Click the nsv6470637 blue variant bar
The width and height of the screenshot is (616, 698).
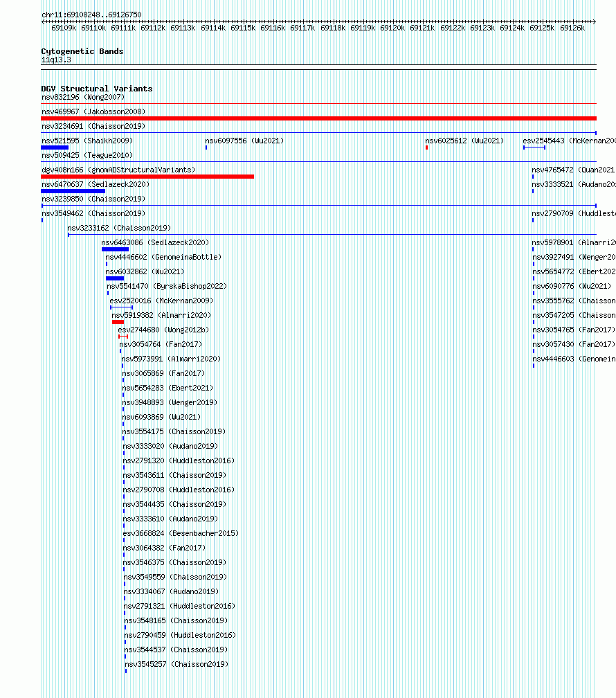tap(73, 191)
